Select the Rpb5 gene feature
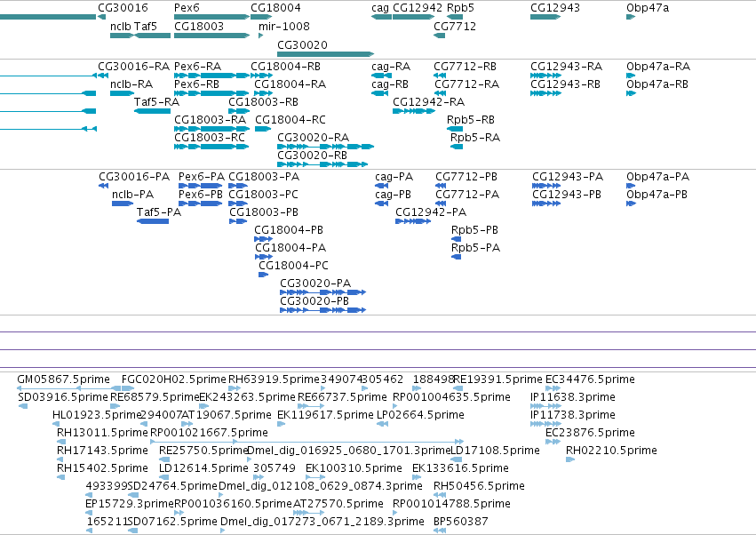The width and height of the screenshot is (756, 535). 455,17
